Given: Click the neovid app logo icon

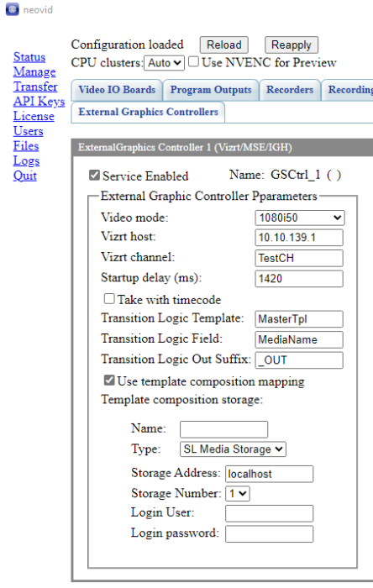Looking at the screenshot, I should point(12,9).
